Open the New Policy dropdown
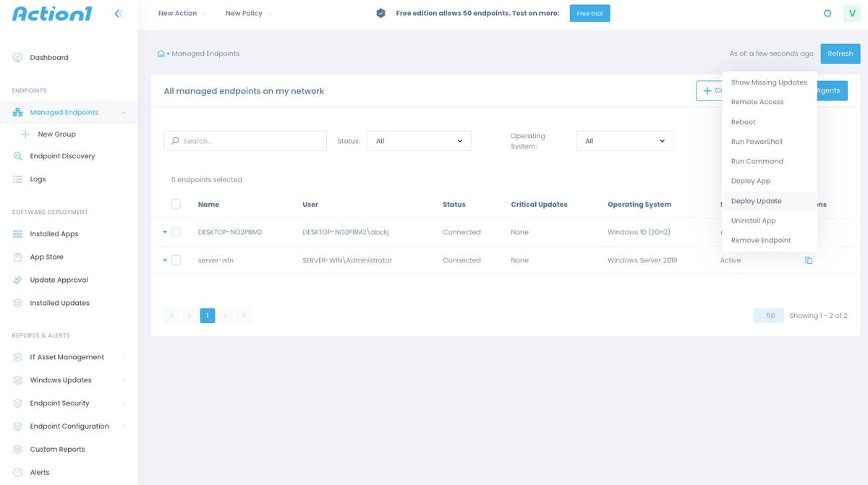 point(249,14)
